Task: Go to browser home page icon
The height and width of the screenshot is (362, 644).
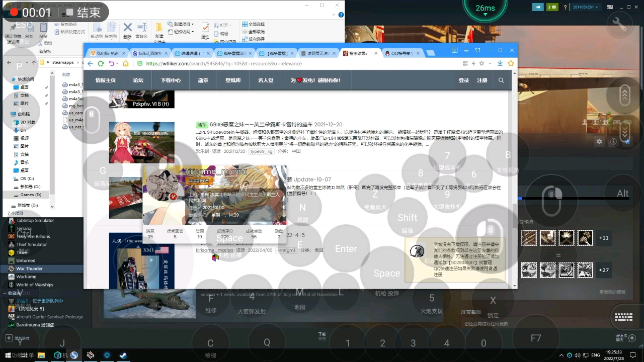Action: coord(126,63)
